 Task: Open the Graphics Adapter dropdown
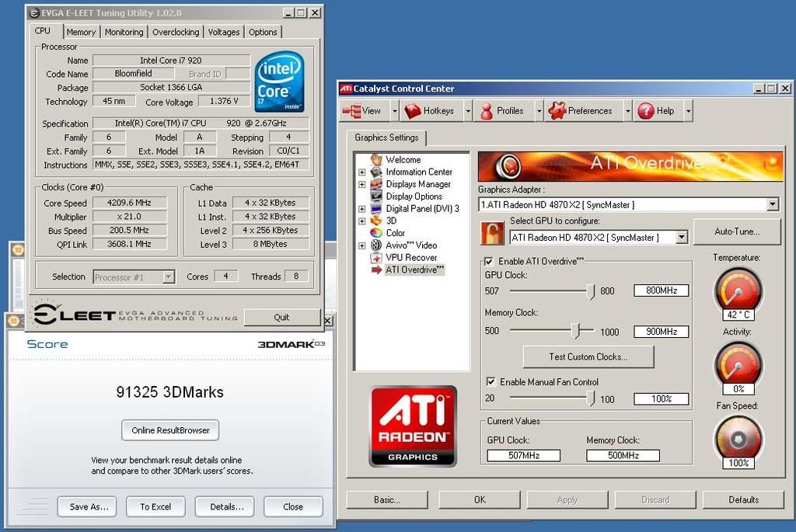773,205
